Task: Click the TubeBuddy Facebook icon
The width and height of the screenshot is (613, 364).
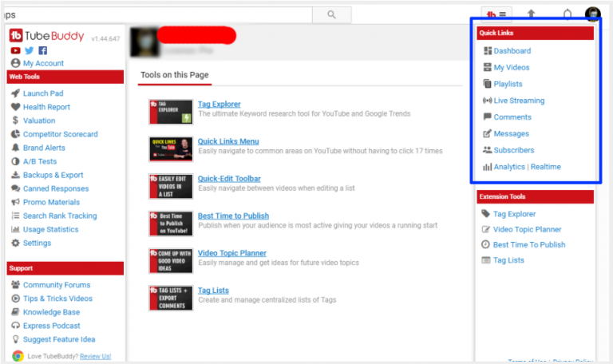Action: pyautogui.click(x=42, y=50)
